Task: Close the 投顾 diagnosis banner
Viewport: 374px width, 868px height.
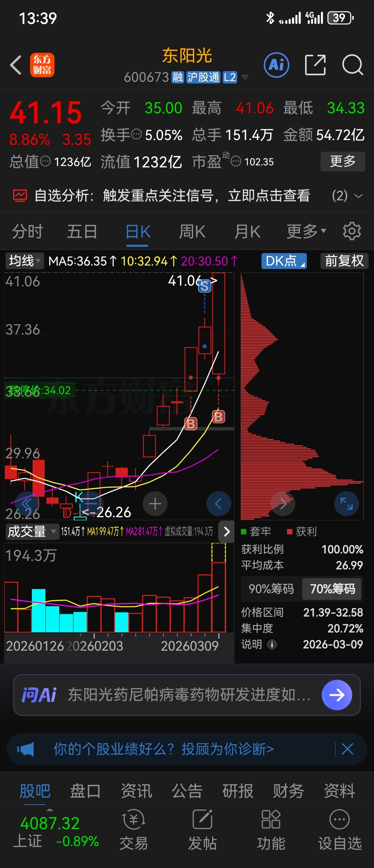Action: pos(347,749)
